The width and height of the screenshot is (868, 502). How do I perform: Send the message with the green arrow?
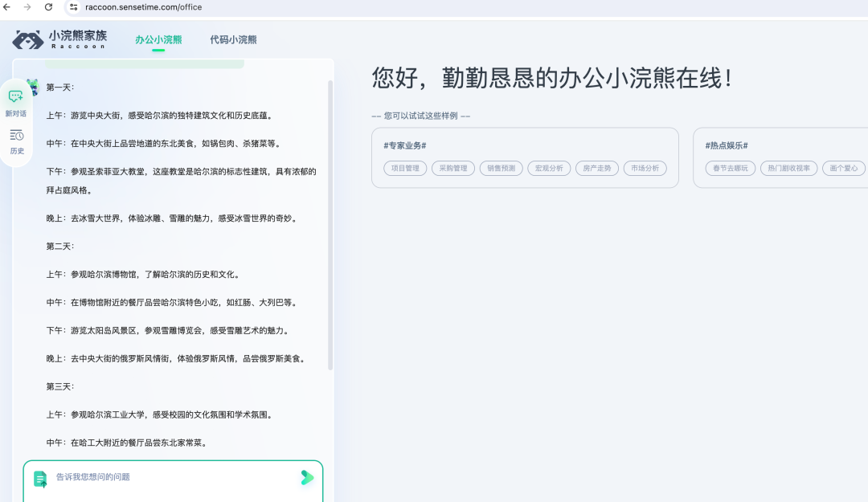[307, 478]
